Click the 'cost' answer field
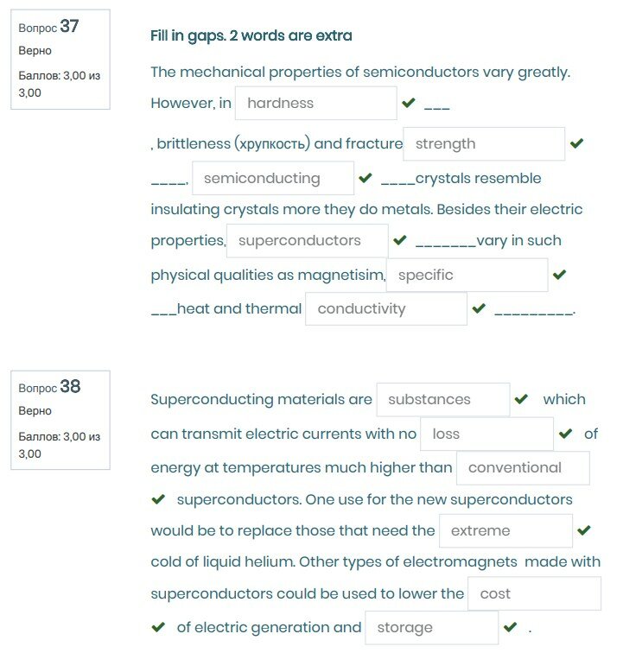The image size is (623, 672). (533, 594)
